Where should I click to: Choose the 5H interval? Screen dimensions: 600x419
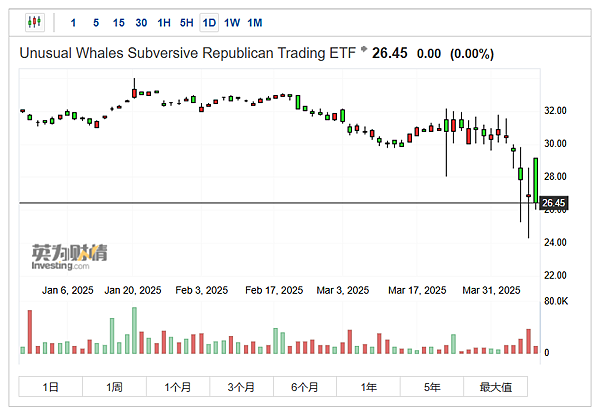(x=186, y=23)
